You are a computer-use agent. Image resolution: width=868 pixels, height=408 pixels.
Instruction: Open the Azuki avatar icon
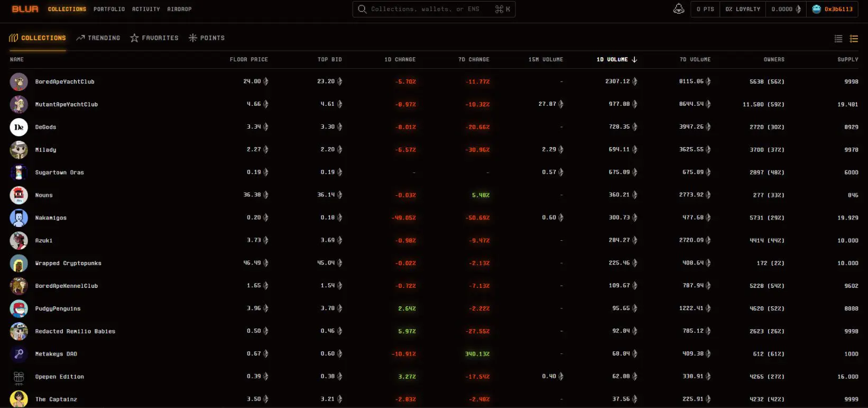(x=19, y=241)
